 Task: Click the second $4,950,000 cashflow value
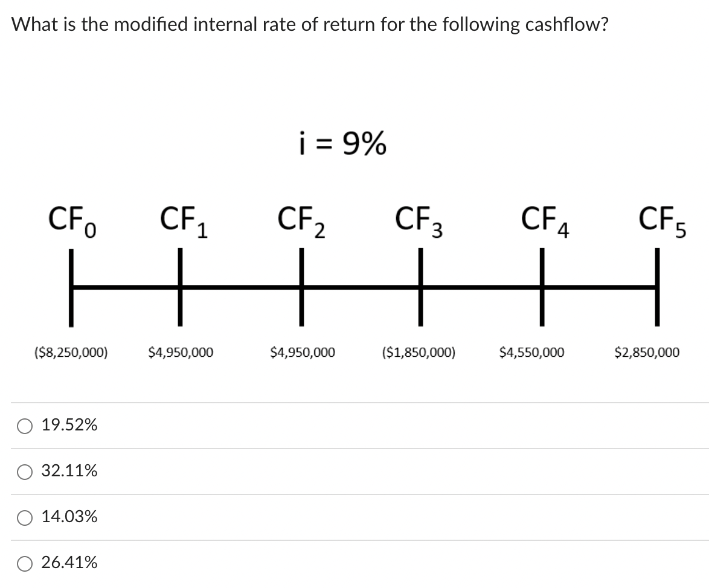[x=303, y=353]
